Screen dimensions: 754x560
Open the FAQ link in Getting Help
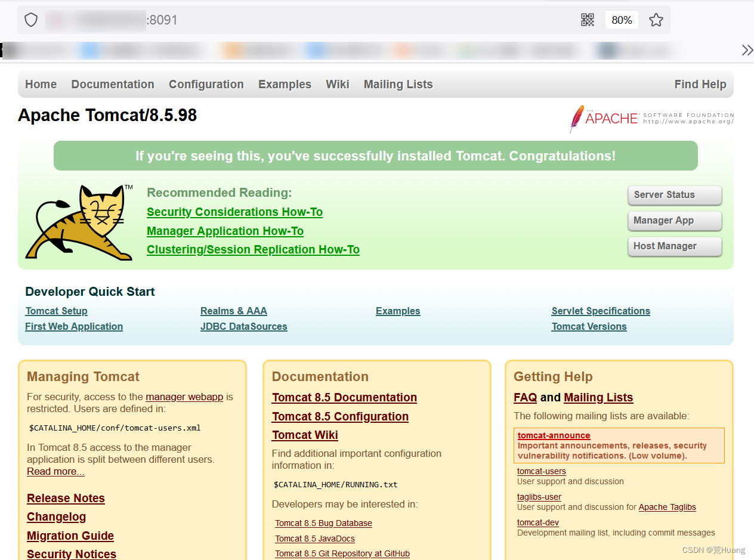525,398
